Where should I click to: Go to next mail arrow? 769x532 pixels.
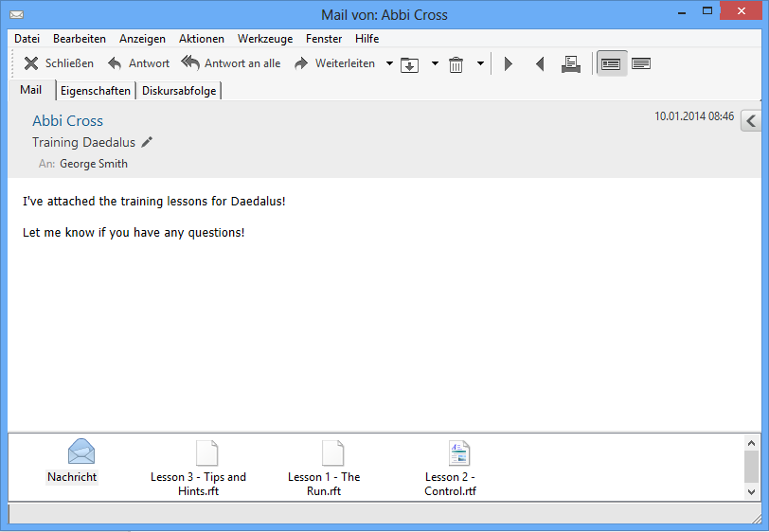click(x=508, y=63)
